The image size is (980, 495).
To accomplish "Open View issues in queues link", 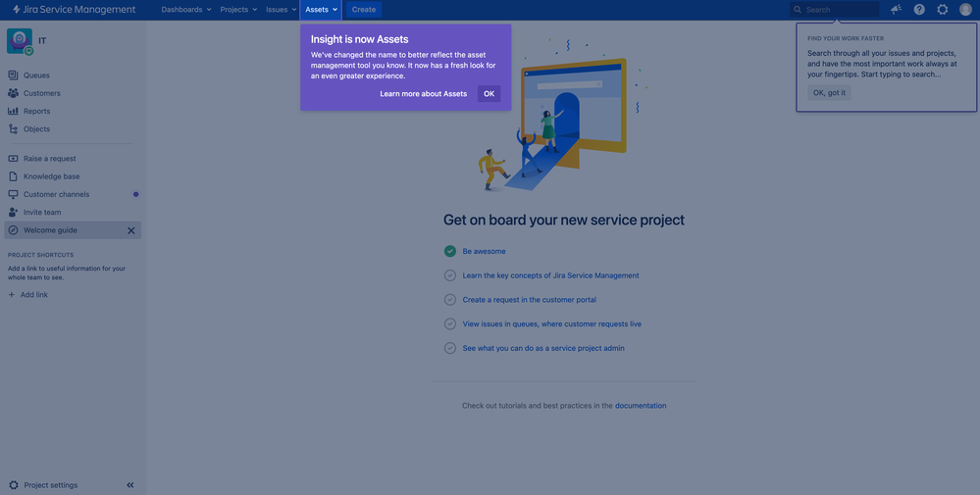I will pyautogui.click(x=552, y=324).
